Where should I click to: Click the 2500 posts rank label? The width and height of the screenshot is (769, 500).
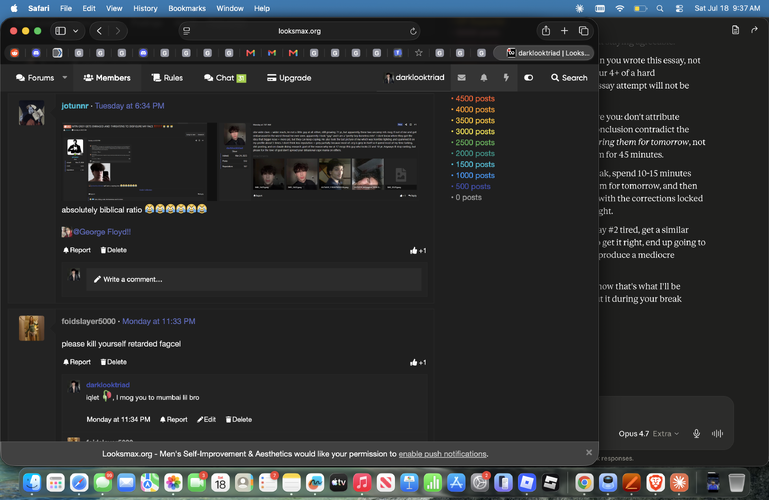pyautogui.click(x=475, y=143)
